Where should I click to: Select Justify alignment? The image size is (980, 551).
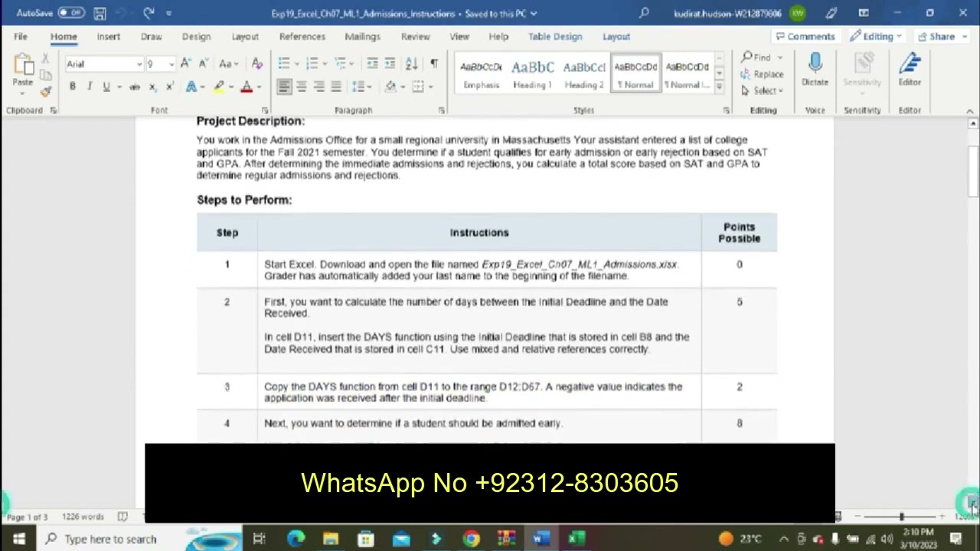point(337,86)
